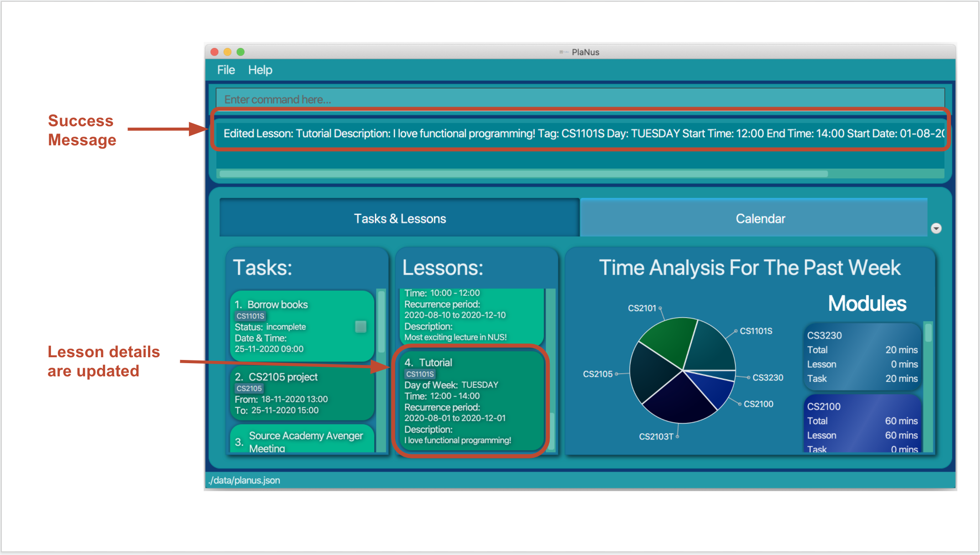Click the command input field
This screenshot has height=555, width=980.
[x=580, y=99]
